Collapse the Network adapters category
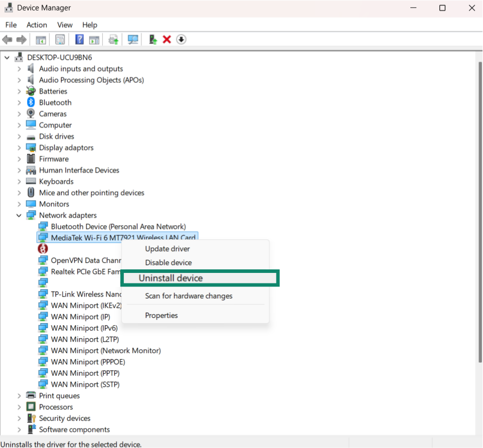Screen dimensions: 483x448 [19, 215]
